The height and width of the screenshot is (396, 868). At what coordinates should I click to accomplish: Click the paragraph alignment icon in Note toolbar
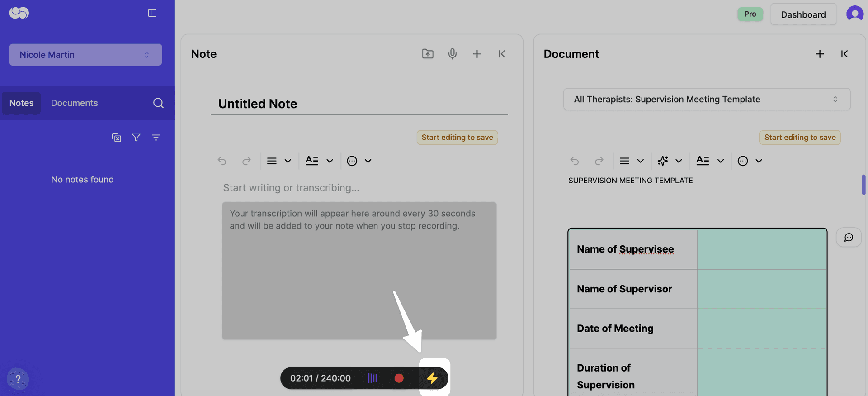272,161
